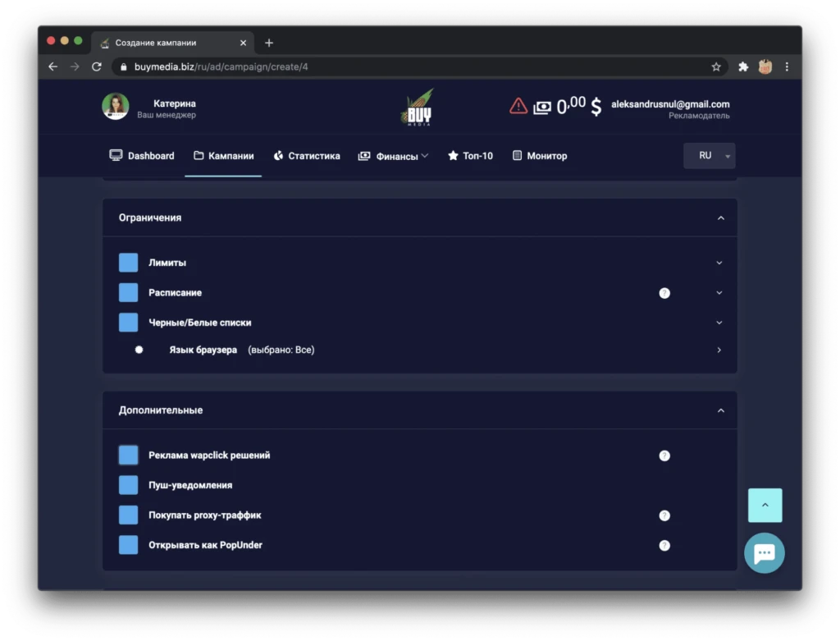Go to Dashboard
The width and height of the screenshot is (840, 641).
coord(142,156)
